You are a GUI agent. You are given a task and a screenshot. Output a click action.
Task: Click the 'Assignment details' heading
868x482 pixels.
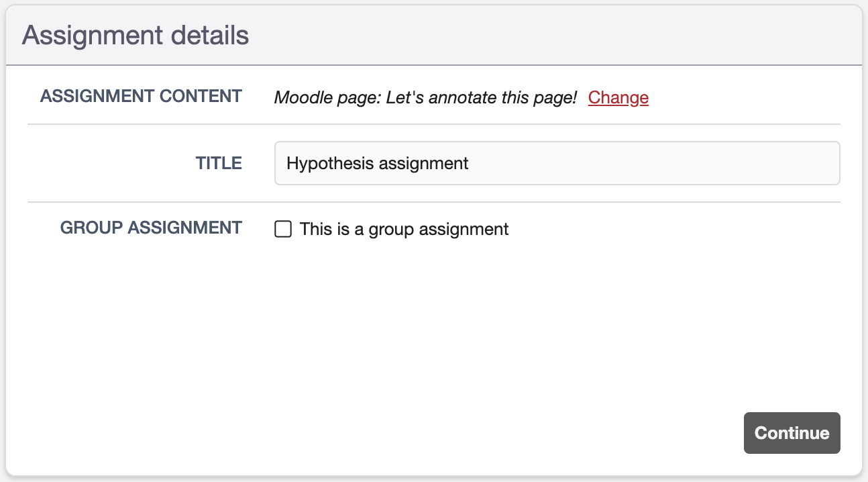click(x=135, y=36)
